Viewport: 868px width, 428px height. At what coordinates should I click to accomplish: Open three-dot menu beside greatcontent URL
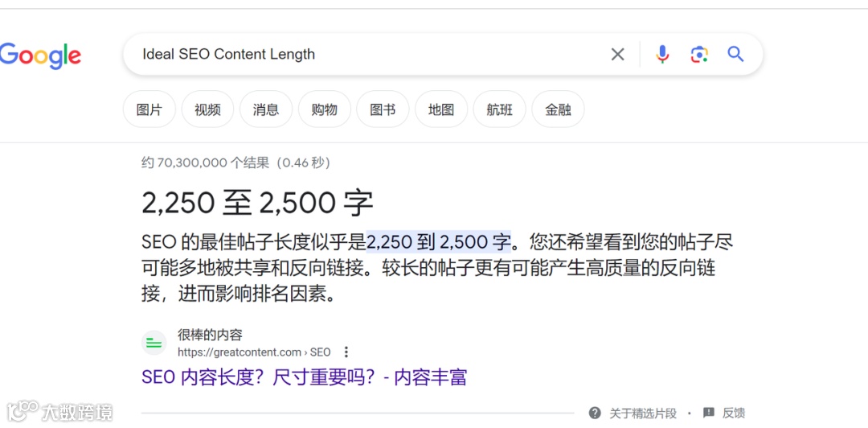click(x=346, y=352)
